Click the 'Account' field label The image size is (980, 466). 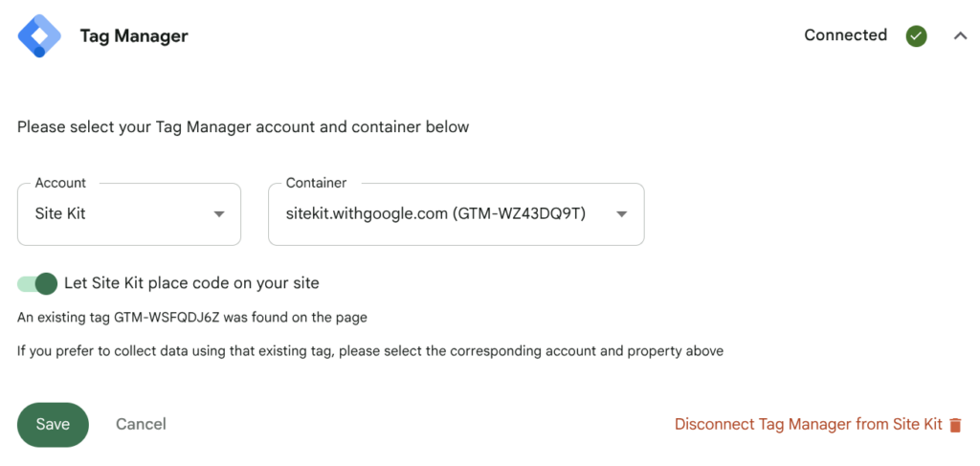click(x=60, y=183)
